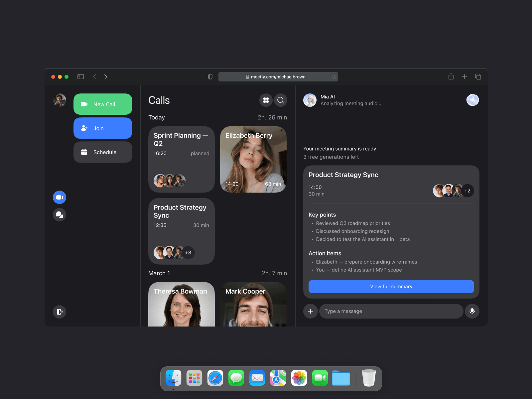Start a New Call

coord(103,104)
